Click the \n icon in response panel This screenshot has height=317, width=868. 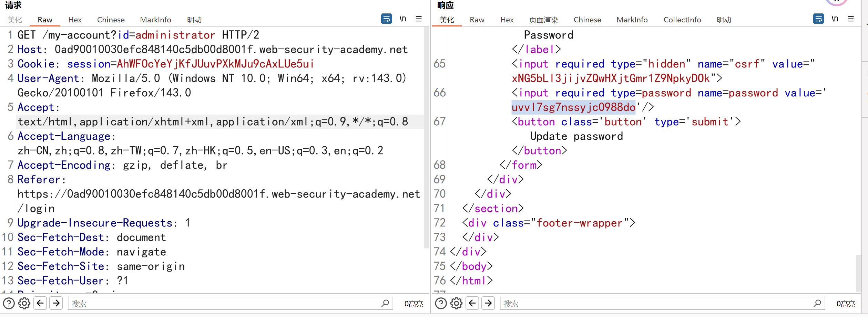click(835, 19)
